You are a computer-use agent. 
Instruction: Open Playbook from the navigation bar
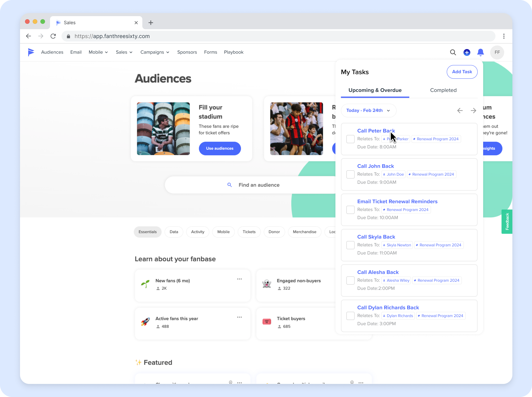[233, 52]
